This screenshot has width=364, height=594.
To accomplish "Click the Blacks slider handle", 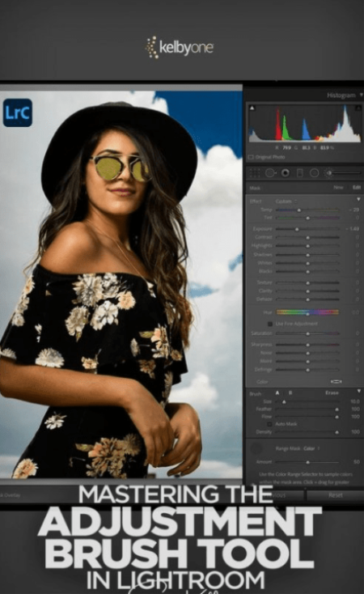I will (x=307, y=272).
